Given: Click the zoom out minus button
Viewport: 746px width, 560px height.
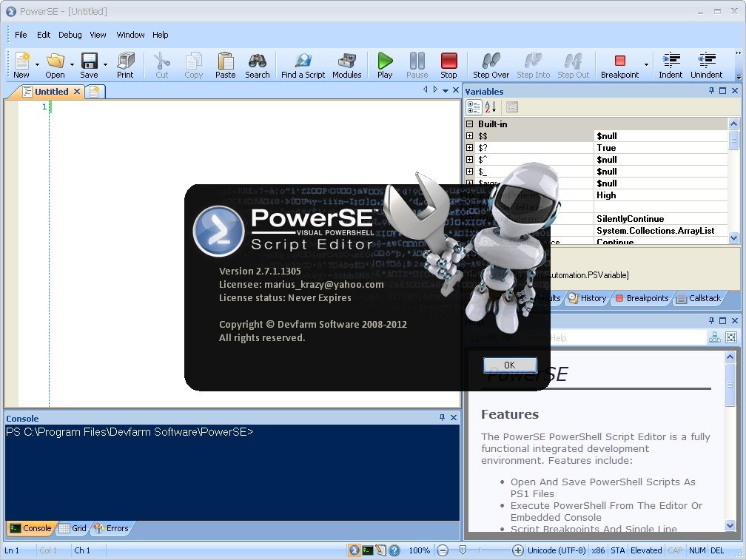Looking at the screenshot, I should [443, 550].
